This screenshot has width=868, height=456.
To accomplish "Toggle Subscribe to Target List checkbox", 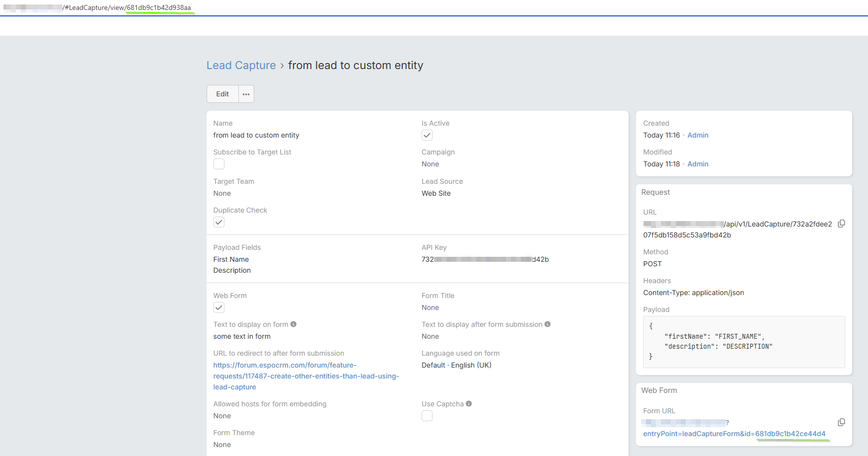I will point(219,164).
